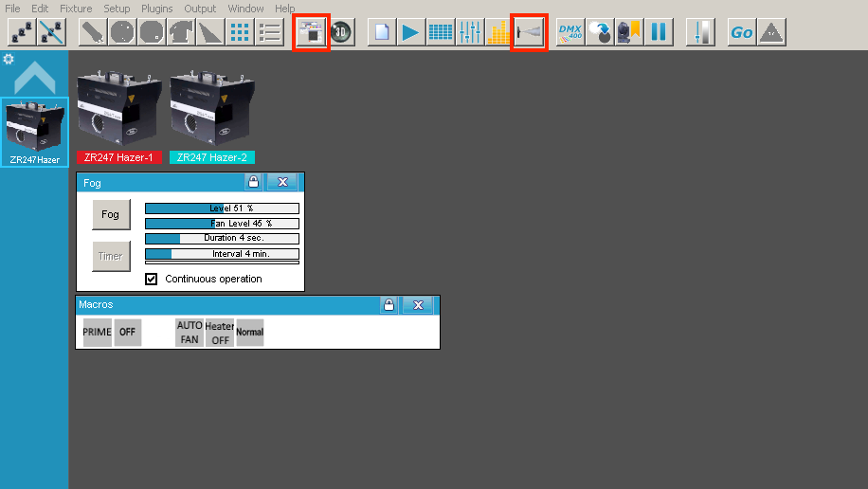This screenshot has width=868, height=489.
Task: Click the blue pause bars icon
Action: 659,32
